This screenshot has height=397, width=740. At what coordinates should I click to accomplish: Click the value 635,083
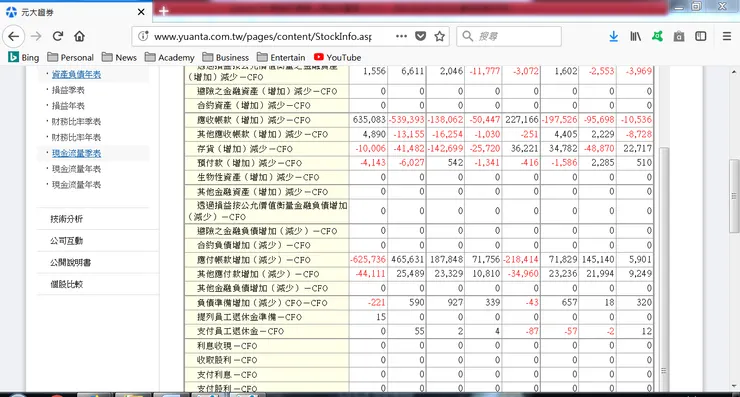[369, 120]
